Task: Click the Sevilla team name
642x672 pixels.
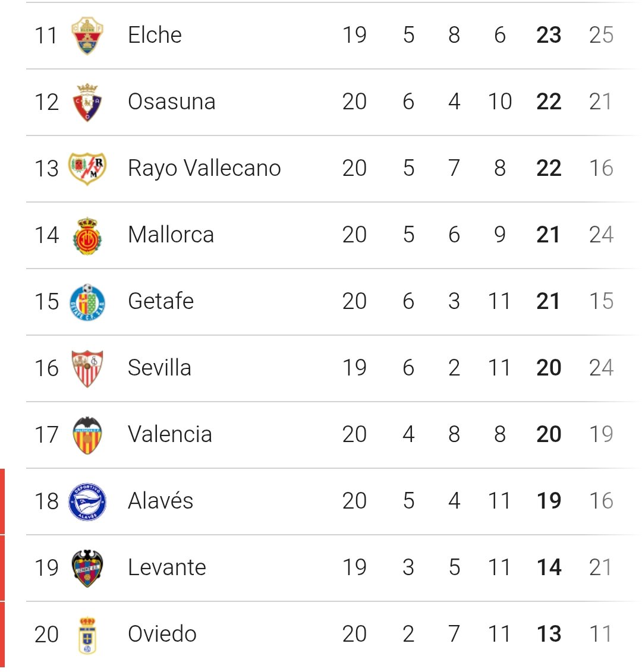Action: pos(159,368)
